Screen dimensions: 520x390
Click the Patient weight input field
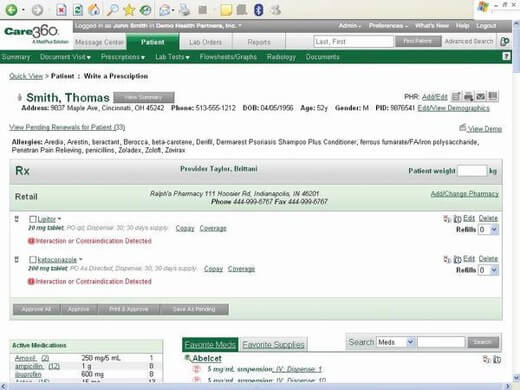pos(472,171)
